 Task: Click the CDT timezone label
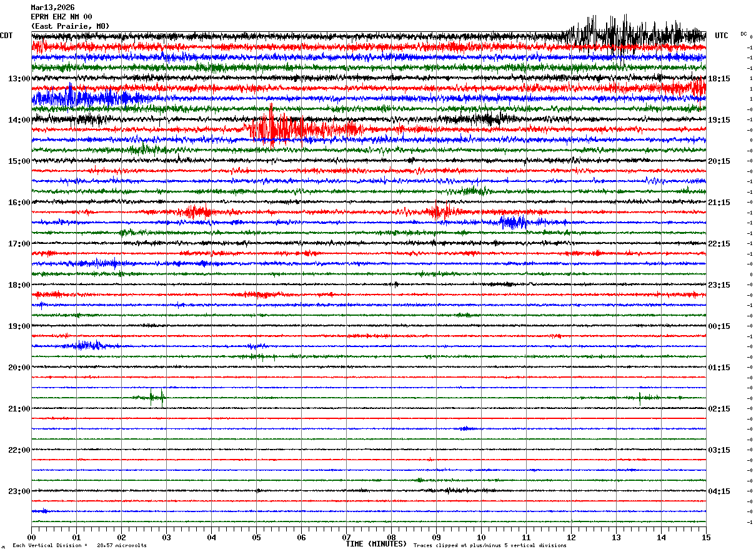coord(6,36)
